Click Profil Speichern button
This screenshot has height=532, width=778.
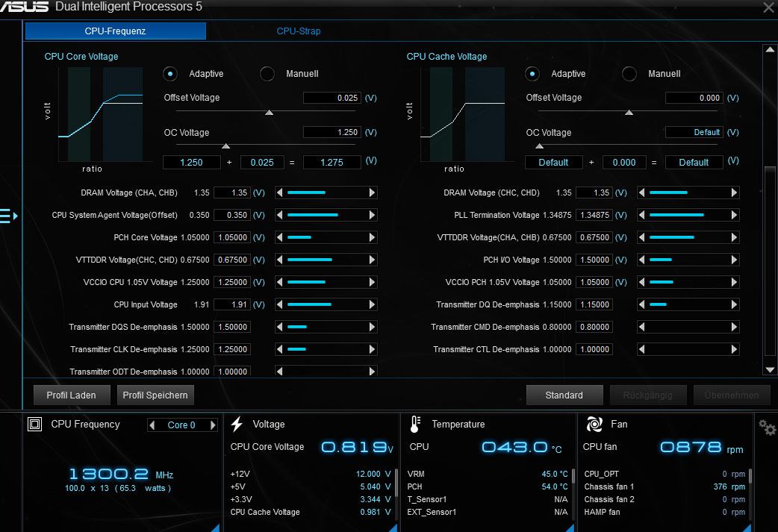155,395
